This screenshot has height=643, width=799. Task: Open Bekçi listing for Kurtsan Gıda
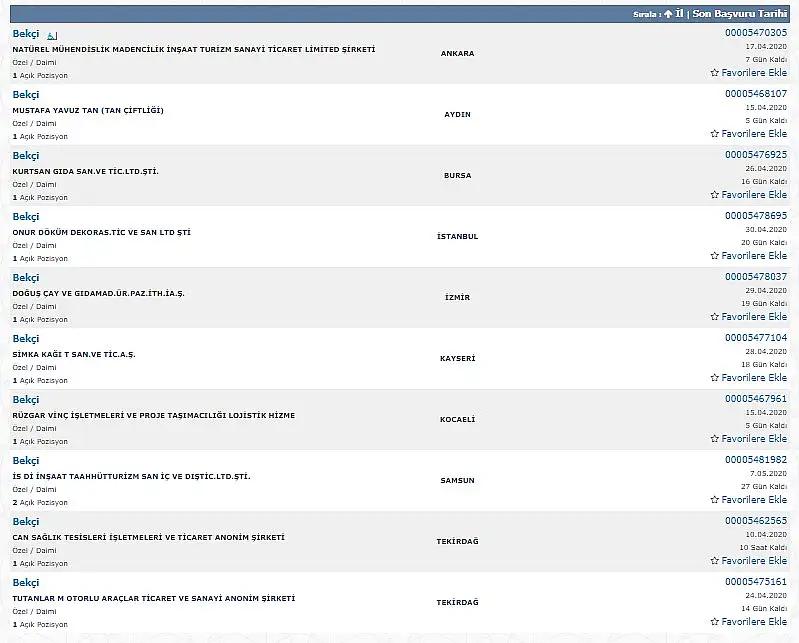point(25,156)
